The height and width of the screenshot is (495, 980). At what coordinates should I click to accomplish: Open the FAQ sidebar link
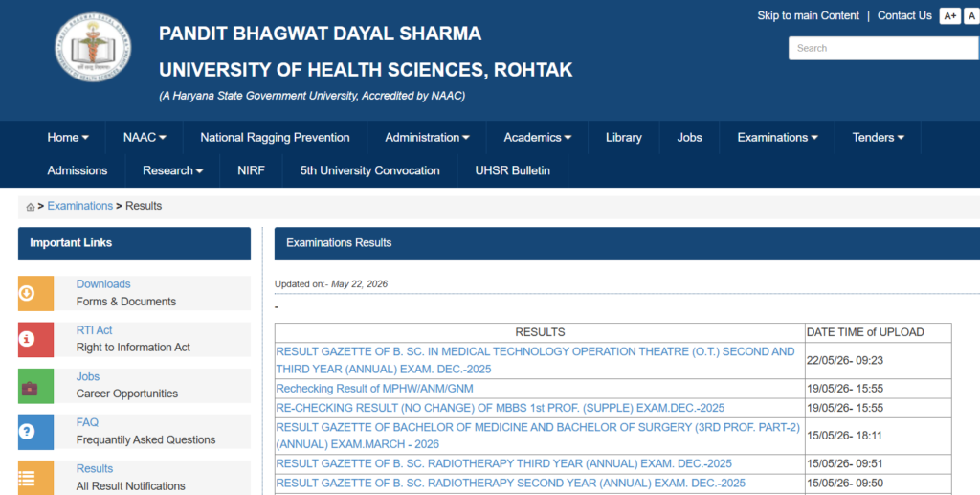point(87,422)
